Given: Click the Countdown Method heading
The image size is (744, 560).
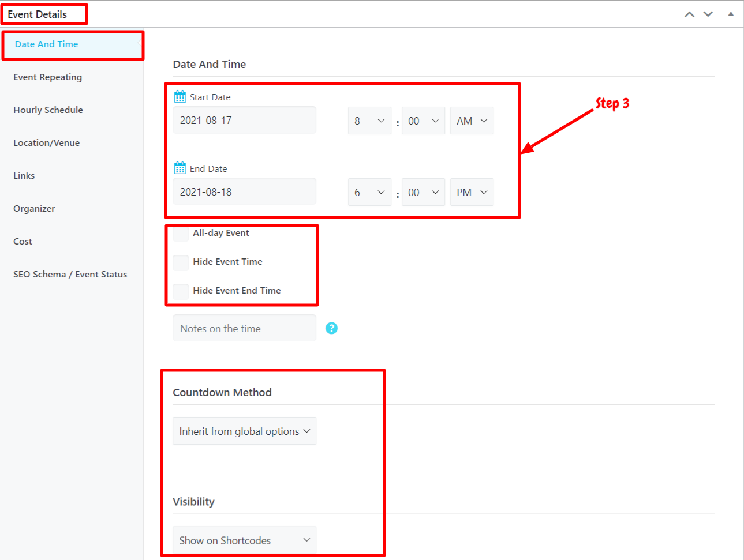Looking at the screenshot, I should (x=222, y=393).
